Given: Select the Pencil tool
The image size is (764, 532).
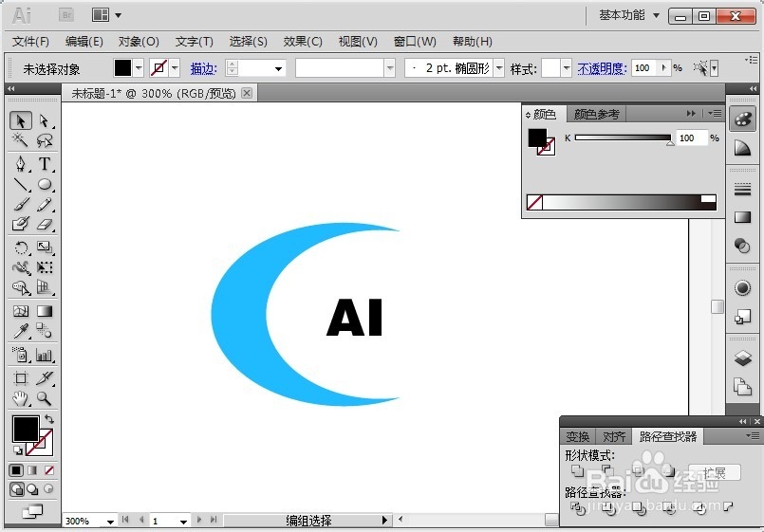Looking at the screenshot, I should (44, 204).
